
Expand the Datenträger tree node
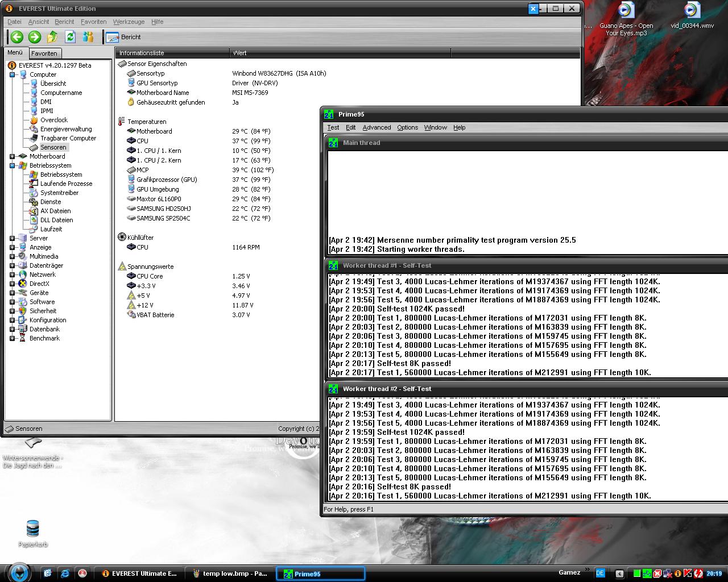12,265
